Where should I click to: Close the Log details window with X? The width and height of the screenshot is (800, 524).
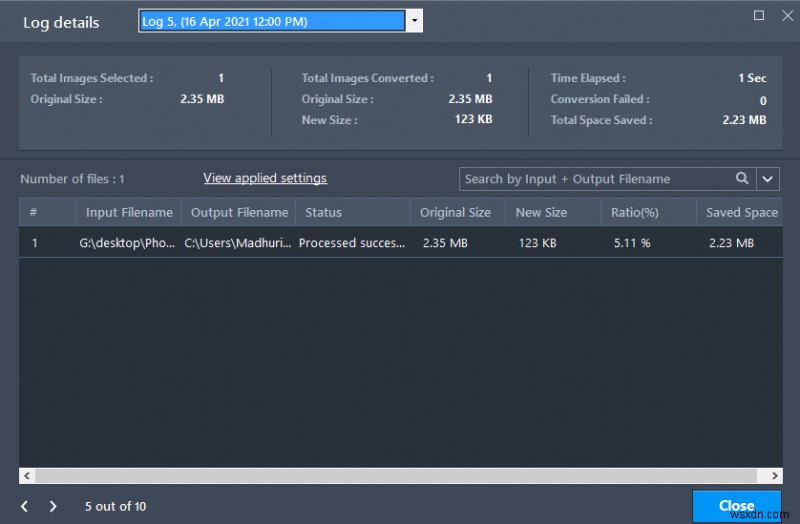[x=788, y=15]
